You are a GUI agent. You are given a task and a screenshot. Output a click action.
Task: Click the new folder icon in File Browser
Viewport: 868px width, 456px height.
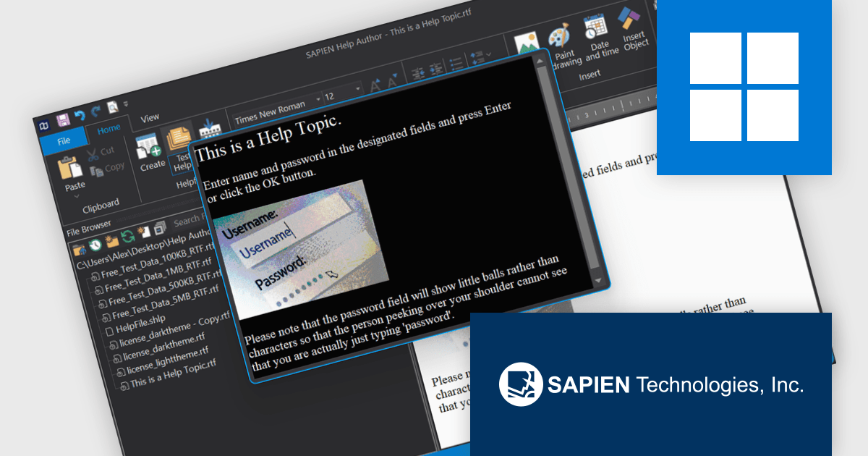[x=111, y=240]
